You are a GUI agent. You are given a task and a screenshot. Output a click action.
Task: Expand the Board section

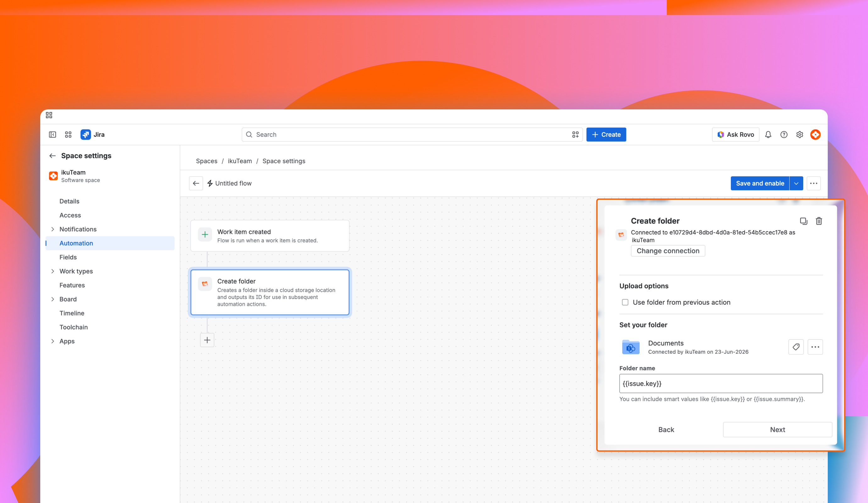tap(53, 299)
